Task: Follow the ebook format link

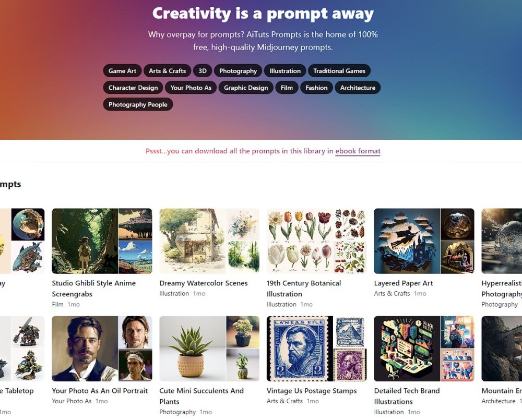Action: click(x=358, y=151)
